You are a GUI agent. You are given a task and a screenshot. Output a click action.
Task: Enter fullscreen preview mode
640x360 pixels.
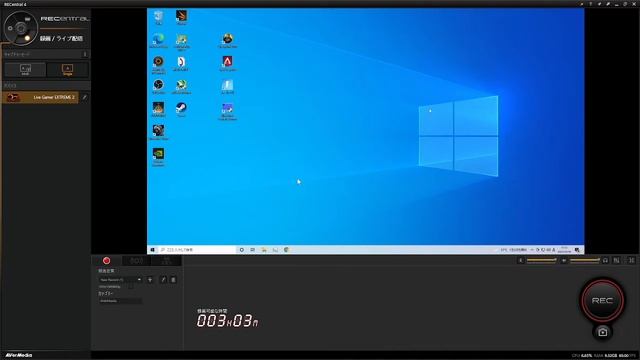tap(631, 260)
